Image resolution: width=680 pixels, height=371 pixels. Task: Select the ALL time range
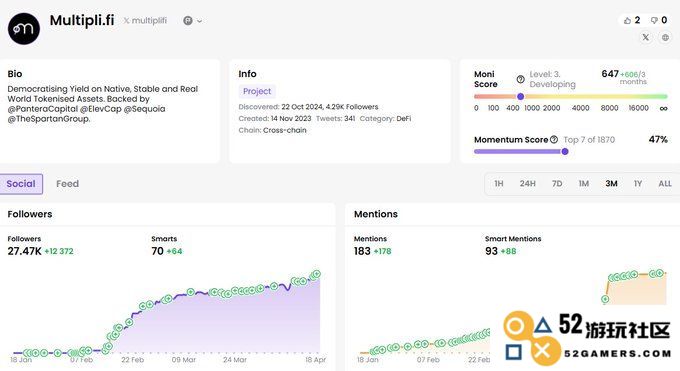click(665, 184)
